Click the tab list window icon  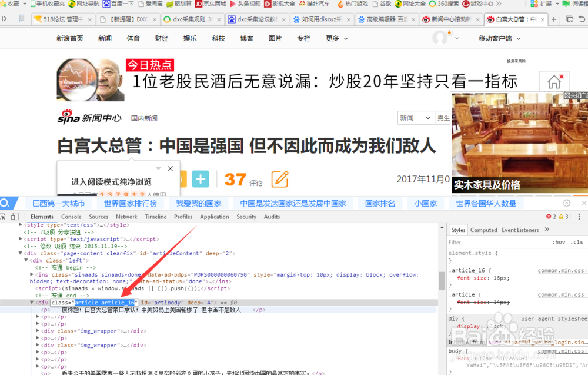point(569,19)
